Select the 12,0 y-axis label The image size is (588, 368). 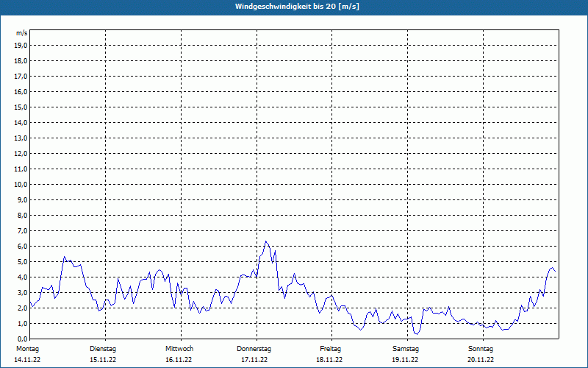point(21,154)
